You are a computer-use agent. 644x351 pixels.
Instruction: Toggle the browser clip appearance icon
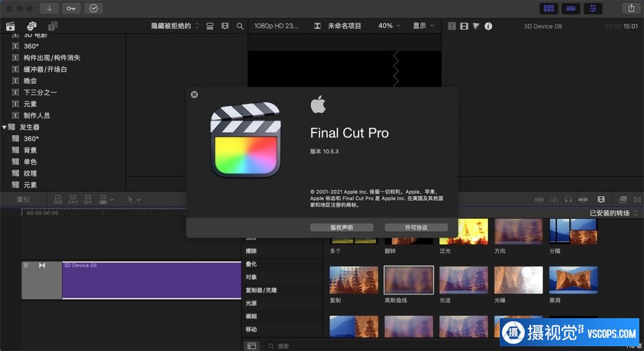click(210, 26)
